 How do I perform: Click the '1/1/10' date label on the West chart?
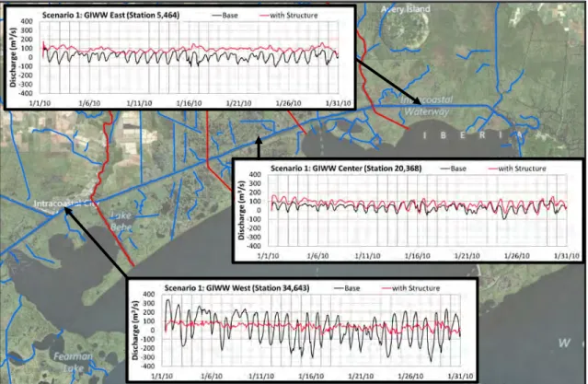[162, 376]
